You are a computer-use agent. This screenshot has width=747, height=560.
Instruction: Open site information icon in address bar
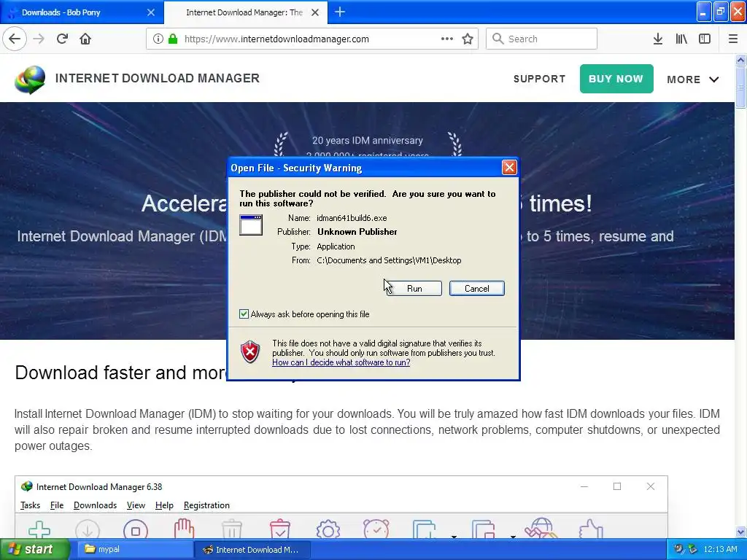[158, 39]
